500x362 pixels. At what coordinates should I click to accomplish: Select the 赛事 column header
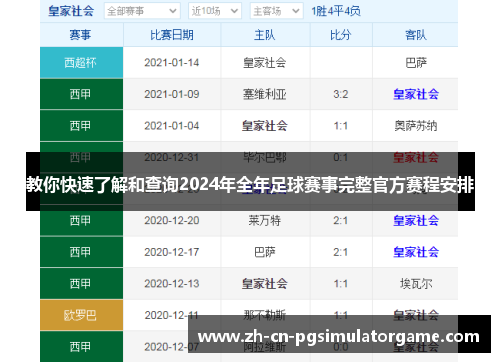coord(80,35)
